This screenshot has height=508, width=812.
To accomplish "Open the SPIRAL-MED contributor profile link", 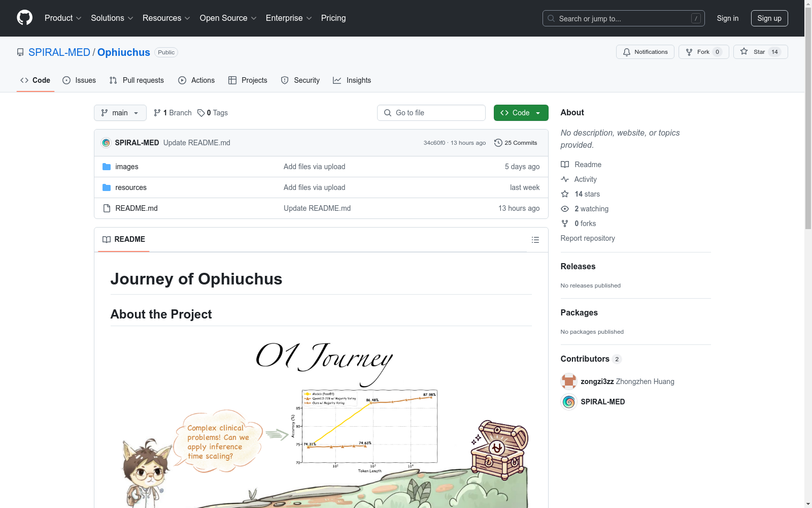I will point(603,402).
